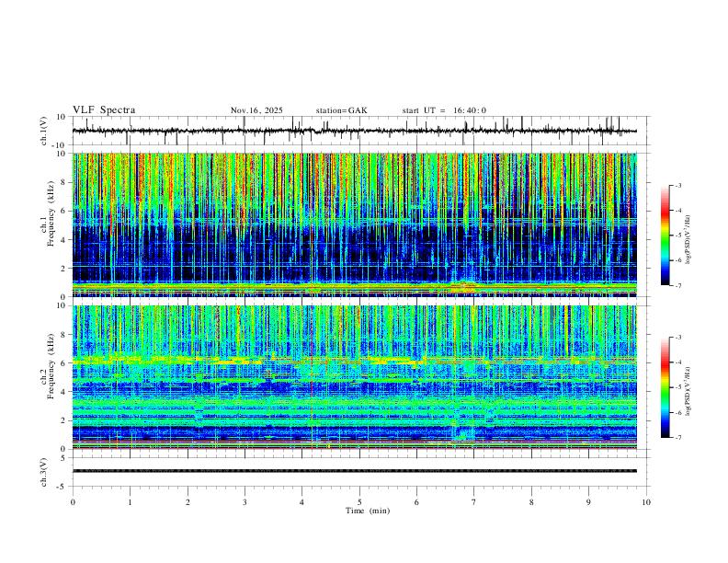This screenshot has height=563, width=728.
Task: Click the 'ch.2 Frequency (kHz)' axis label
Action: click(48, 366)
